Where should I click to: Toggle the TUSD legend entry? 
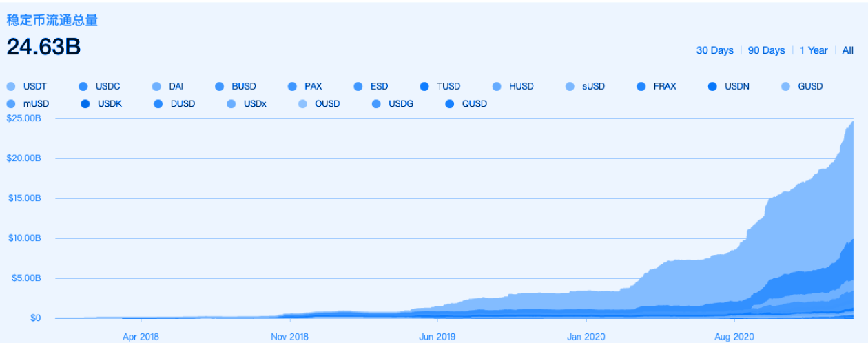pos(424,87)
